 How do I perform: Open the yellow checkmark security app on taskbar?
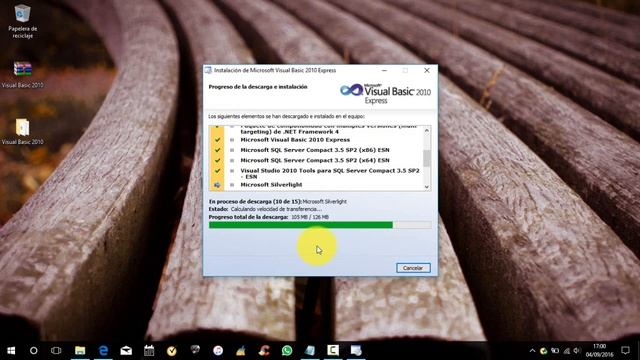pos(172,351)
